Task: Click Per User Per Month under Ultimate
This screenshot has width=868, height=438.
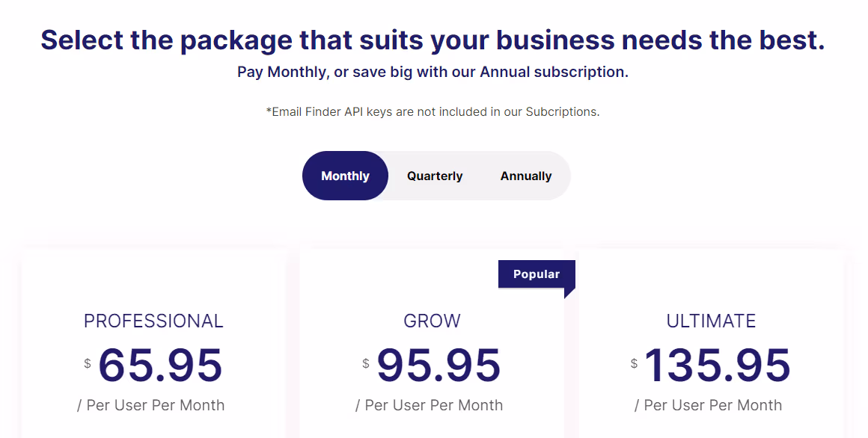Action: click(x=711, y=404)
